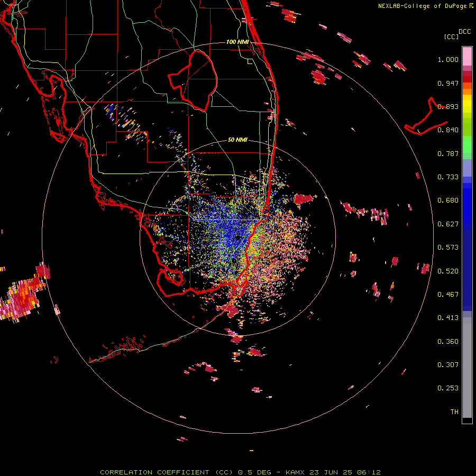
Task: Click the 0.573 legend value
Action: point(448,248)
